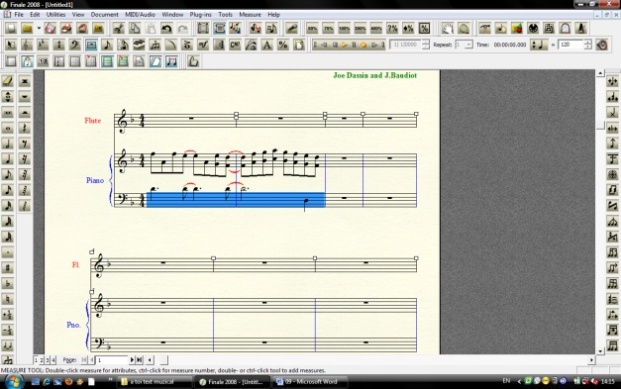Switch to layer 2
The height and width of the screenshot is (389, 621).
coord(42,360)
